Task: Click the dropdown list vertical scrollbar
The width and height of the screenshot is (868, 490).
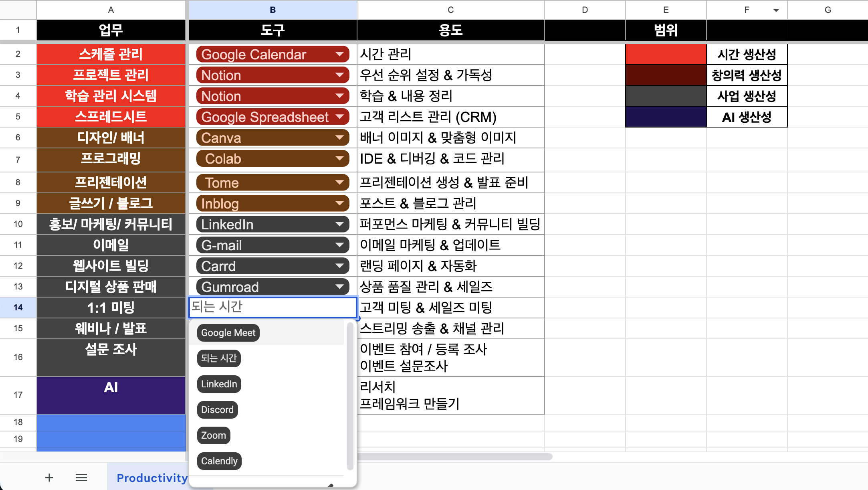Action: (350, 396)
